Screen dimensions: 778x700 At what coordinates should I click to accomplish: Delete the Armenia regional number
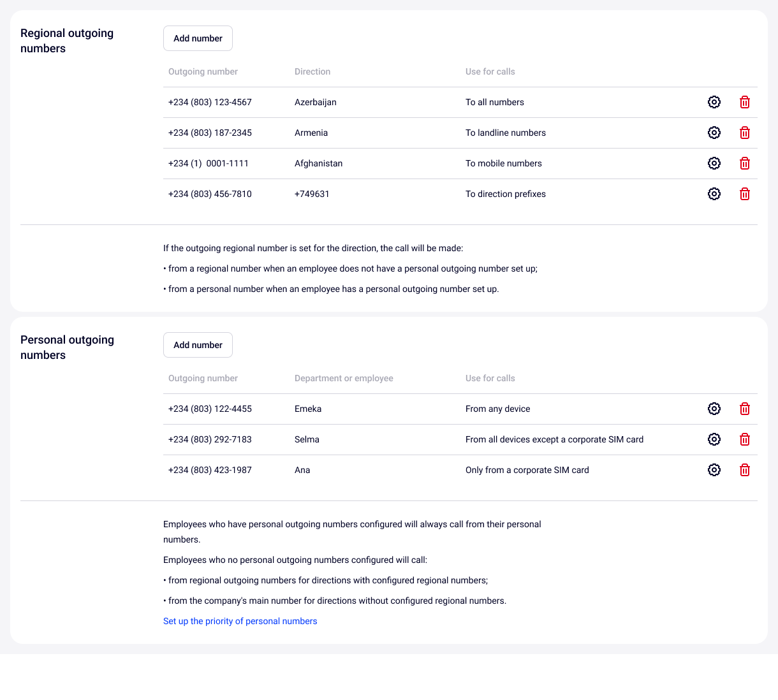[x=744, y=133]
